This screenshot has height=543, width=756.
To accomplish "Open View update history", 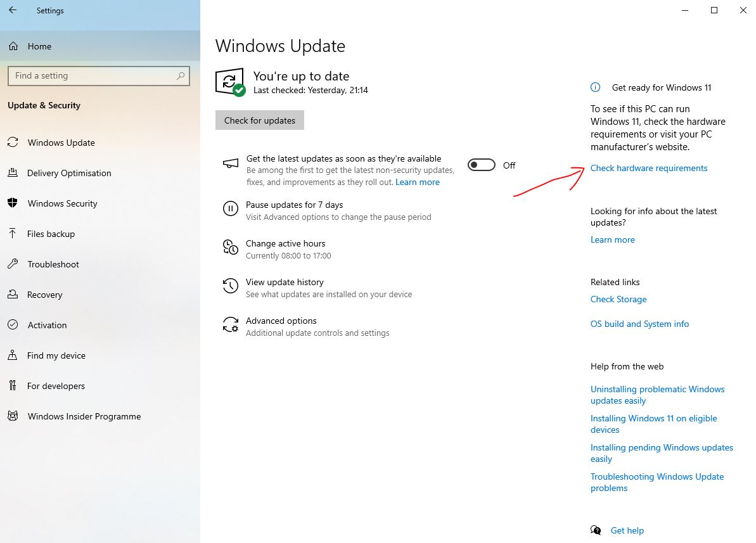I will (x=285, y=282).
